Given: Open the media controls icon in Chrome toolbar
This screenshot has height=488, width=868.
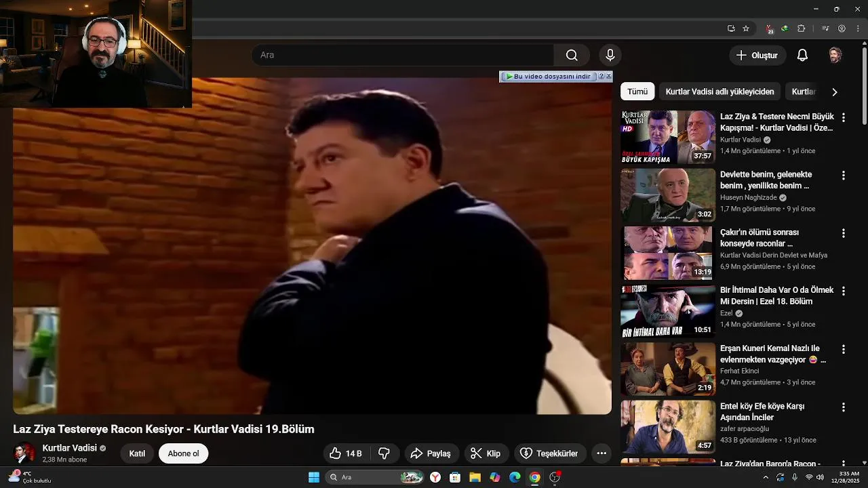Looking at the screenshot, I should 825,28.
